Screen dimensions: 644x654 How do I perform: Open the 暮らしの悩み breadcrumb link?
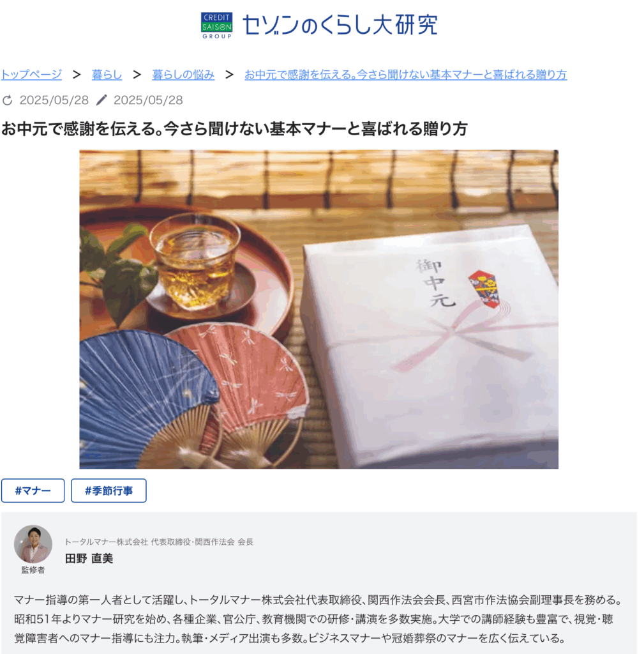(183, 75)
